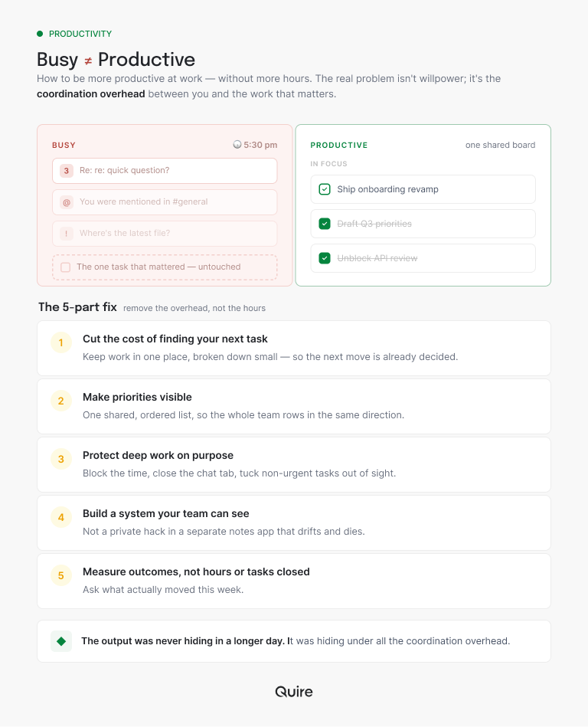Click the yellow number 1 step badge
This screenshot has width=588, height=727.
tap(61, 342)
